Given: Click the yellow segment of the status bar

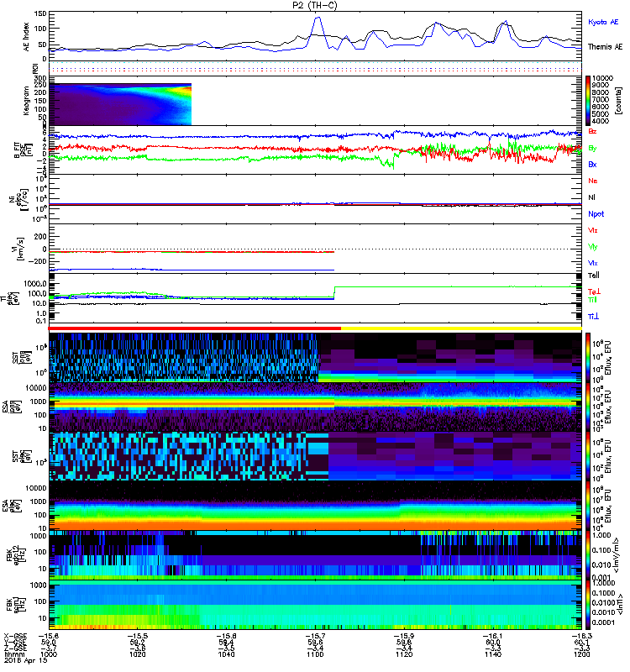Looking at the screenshot, I should 461,328.
